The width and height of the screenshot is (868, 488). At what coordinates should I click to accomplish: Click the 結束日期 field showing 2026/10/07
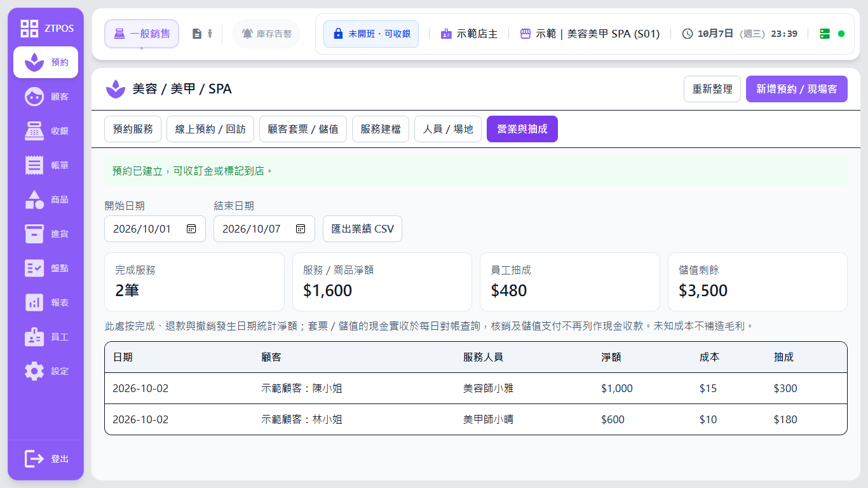[264, 229]
